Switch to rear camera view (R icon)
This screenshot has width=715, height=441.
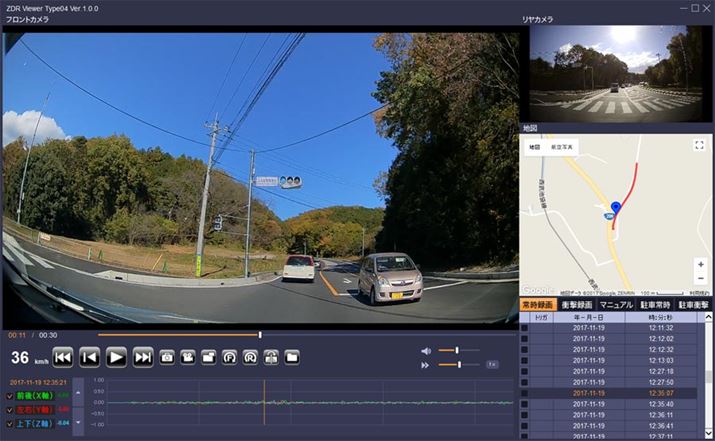pos(250,356)
